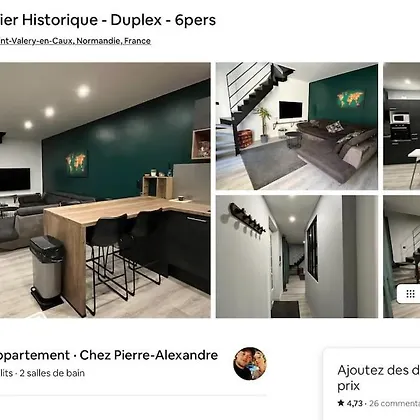This screenshot has width=420, height=420.
Task: Click the grid icon to show all photos
Action: (x=410, y=294)
